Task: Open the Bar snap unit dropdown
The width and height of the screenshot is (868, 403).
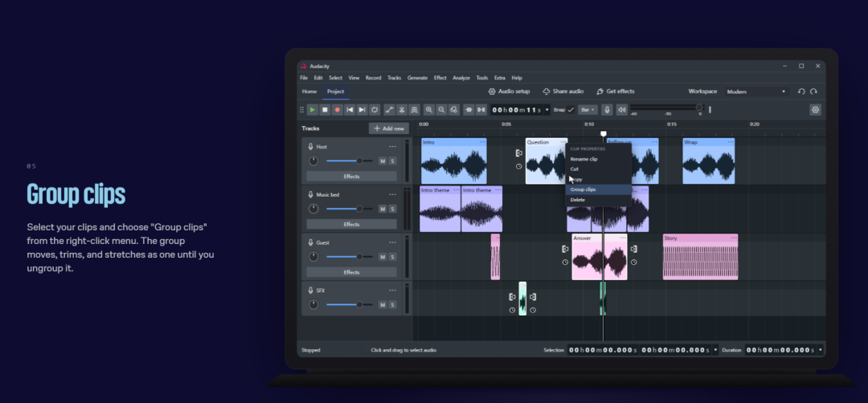Action: coord(588,110)
